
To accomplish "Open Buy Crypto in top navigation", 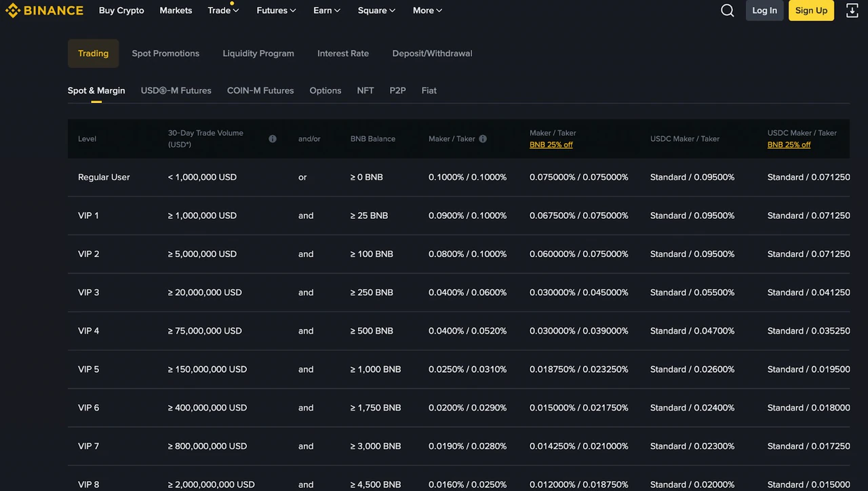I will tap(121, 10).
